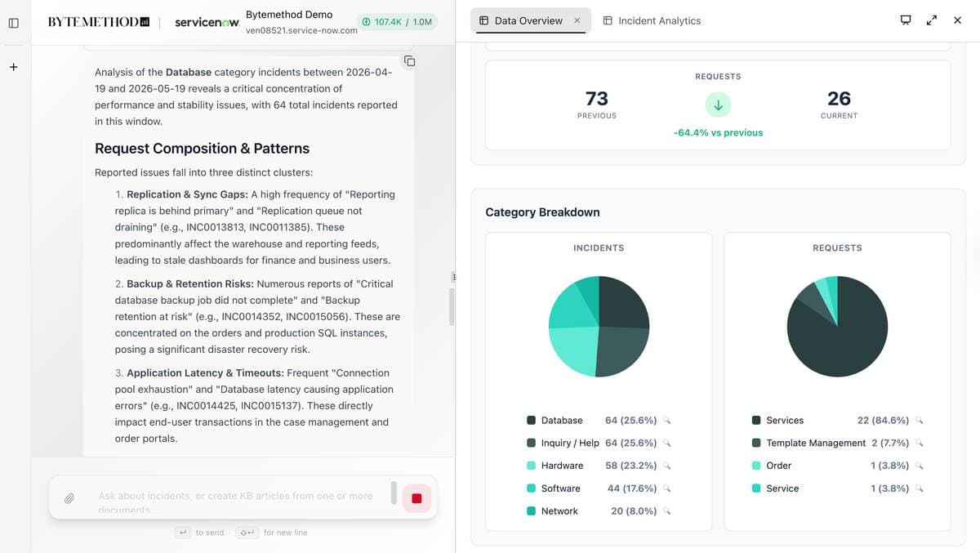Inspect Inquiry / Help incidents magnifier icon
This screenshot has height=553, width=980.
(666, 444)
